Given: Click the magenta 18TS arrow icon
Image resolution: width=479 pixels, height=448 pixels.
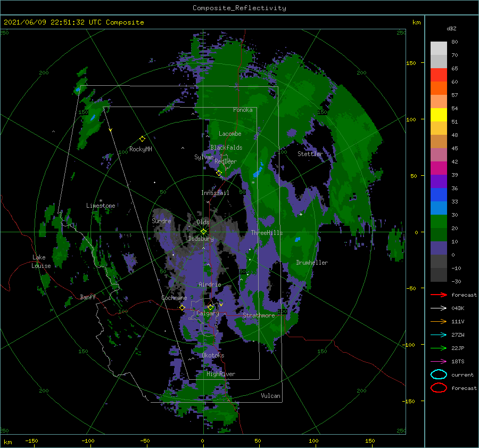Looking at the screenshot, I should pyautogui.click(x=439, y=362).
